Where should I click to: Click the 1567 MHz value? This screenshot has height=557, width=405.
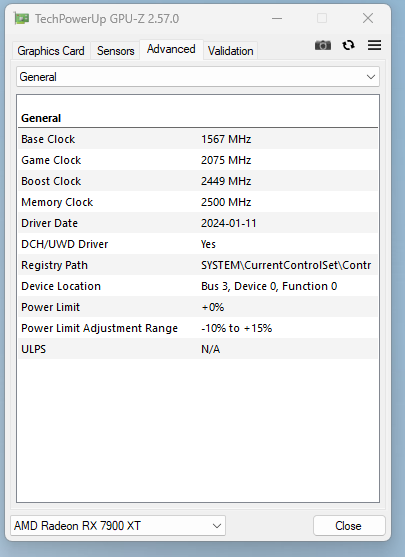226,139
